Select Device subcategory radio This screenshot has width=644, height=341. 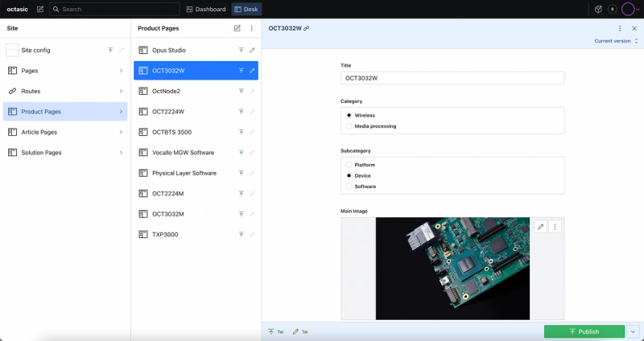pos(349,175)
